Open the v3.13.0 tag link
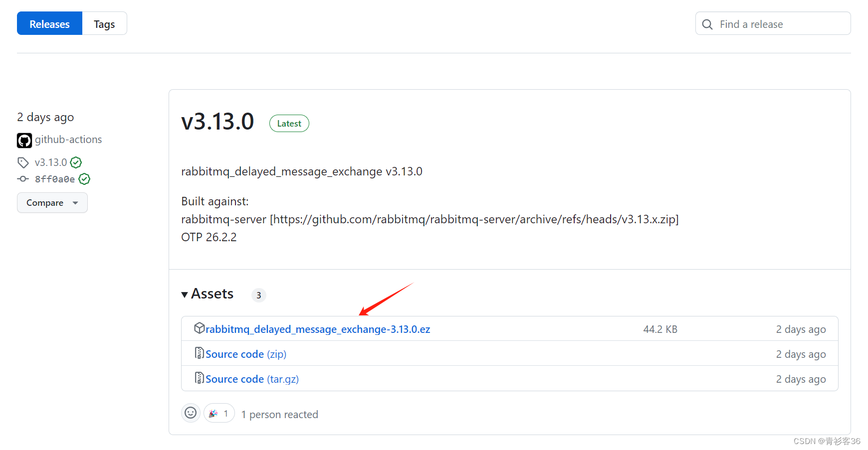Image resolution: width=868 pixels, height=450 pixels. (x=51, y=162)
